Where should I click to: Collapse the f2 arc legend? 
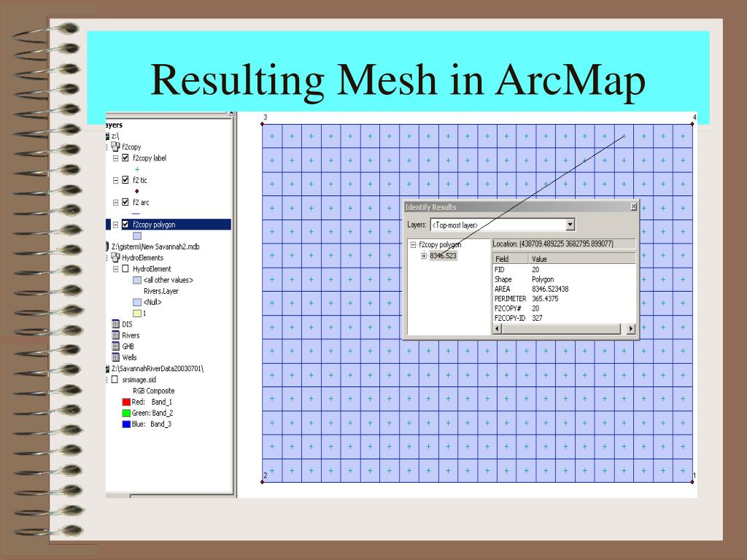115,203
